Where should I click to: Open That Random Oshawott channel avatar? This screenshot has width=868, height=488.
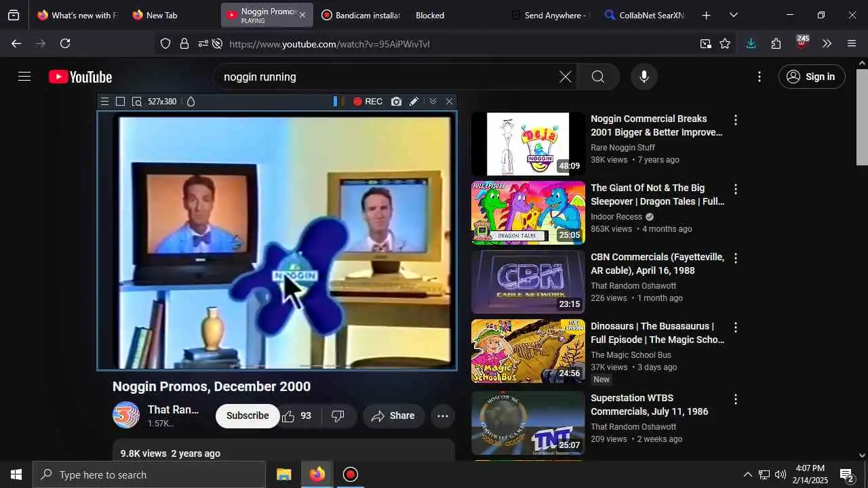[x=126, y=415]
